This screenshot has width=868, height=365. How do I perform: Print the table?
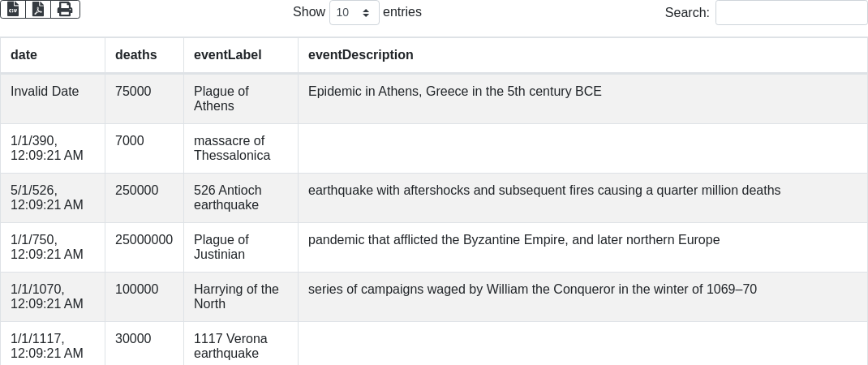pyautogui.click(x=65, y=9)
